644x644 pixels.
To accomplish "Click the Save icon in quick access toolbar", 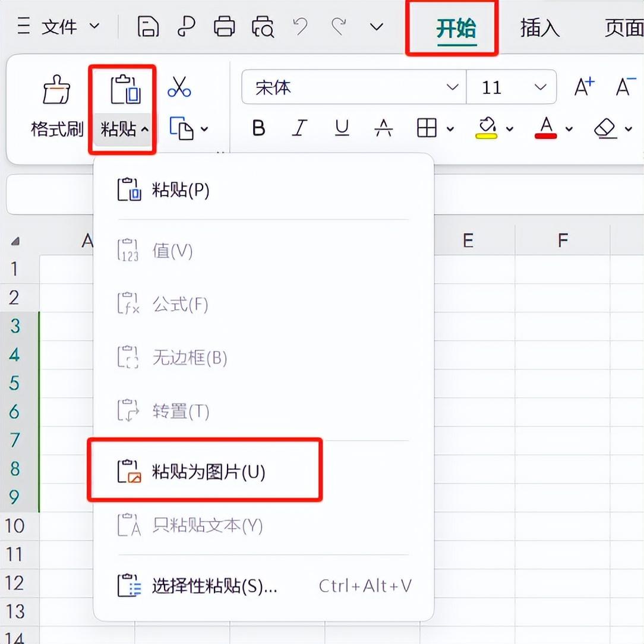I will tap(148, 27).
